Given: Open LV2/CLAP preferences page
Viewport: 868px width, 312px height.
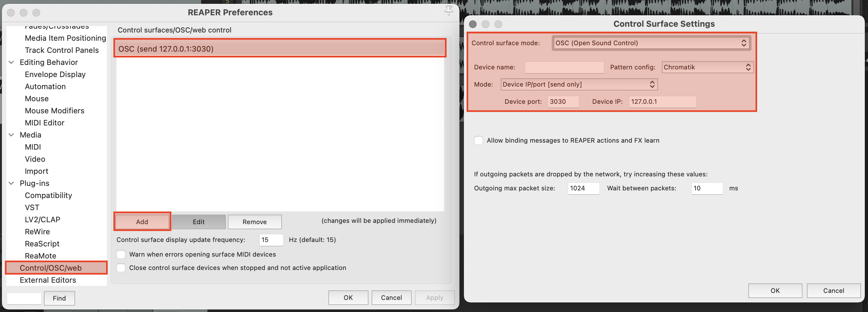Looking at the screenshot, I should (x=42, y=220).
